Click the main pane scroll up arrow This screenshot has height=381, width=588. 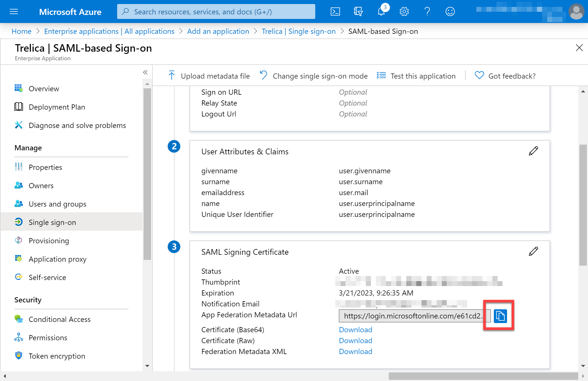(x=583, y=92)
